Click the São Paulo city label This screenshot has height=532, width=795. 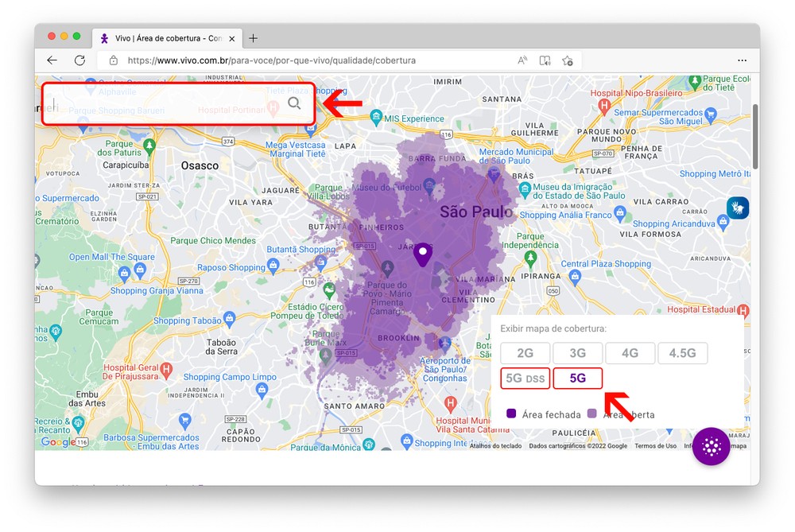[x=476, y=212]
